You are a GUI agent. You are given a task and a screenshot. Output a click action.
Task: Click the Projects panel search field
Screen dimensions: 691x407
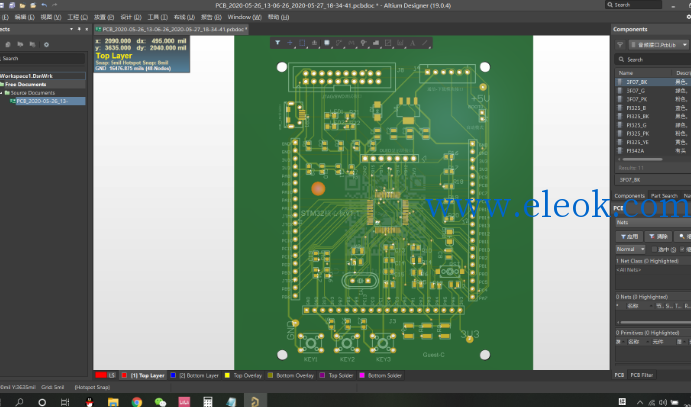(x=42, y=58)
